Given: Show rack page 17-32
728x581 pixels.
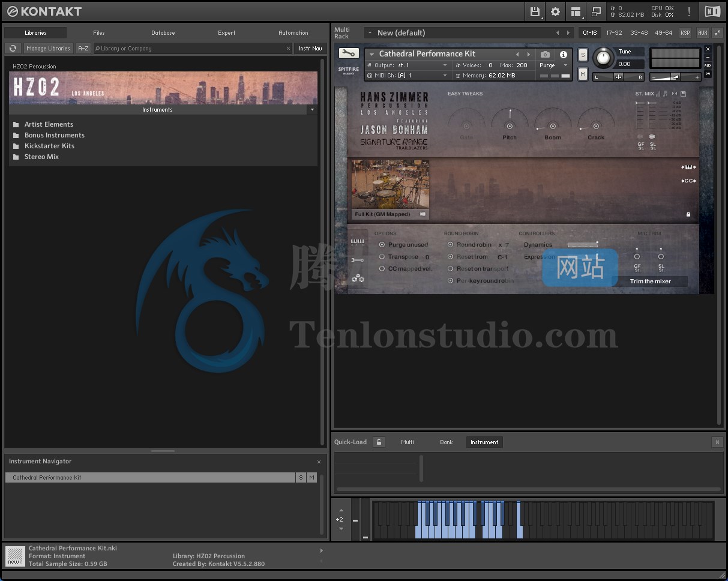Looking at the screenshot, I should [x=614, y=33].
